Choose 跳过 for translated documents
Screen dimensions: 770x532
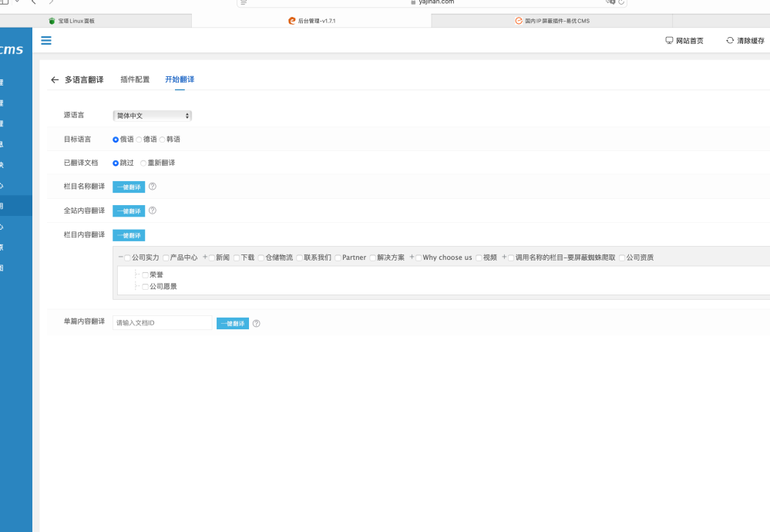(x=116, y=163)
